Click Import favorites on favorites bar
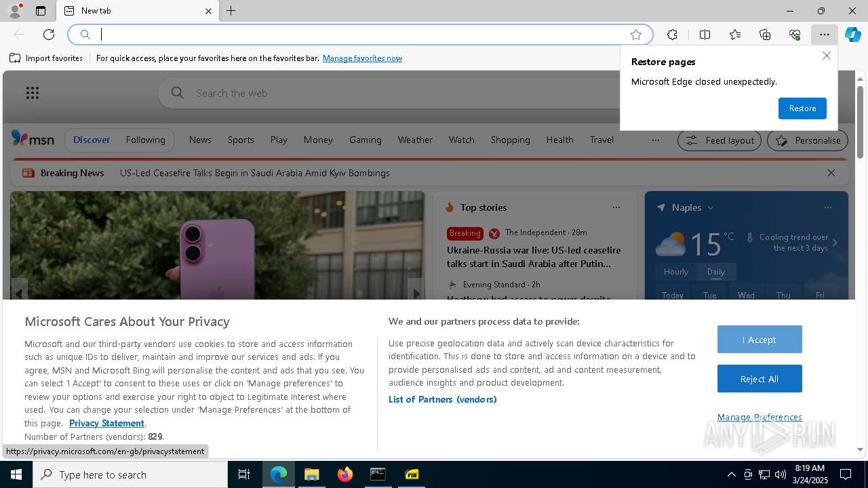Image resolution: width=868 pixels, height=488 pixels. point(46,58)
